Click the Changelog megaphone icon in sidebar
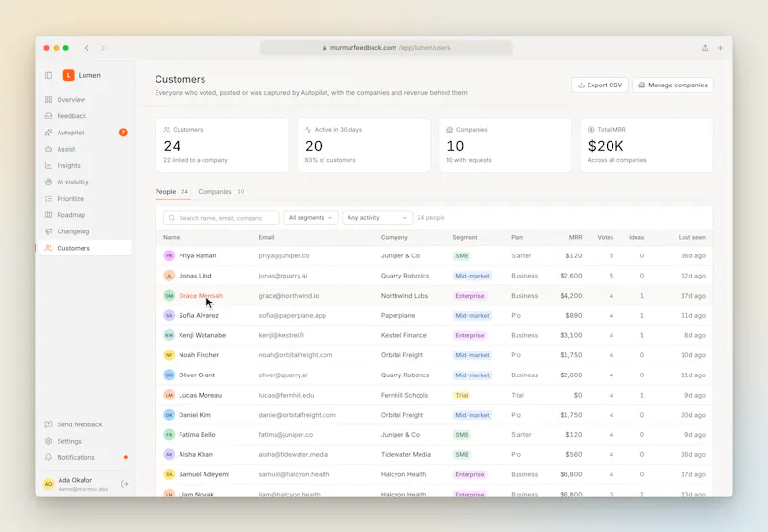 49,231
